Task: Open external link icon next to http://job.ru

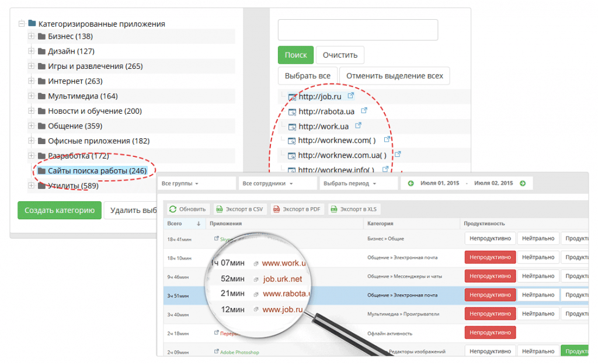Action: pos(351,96)
